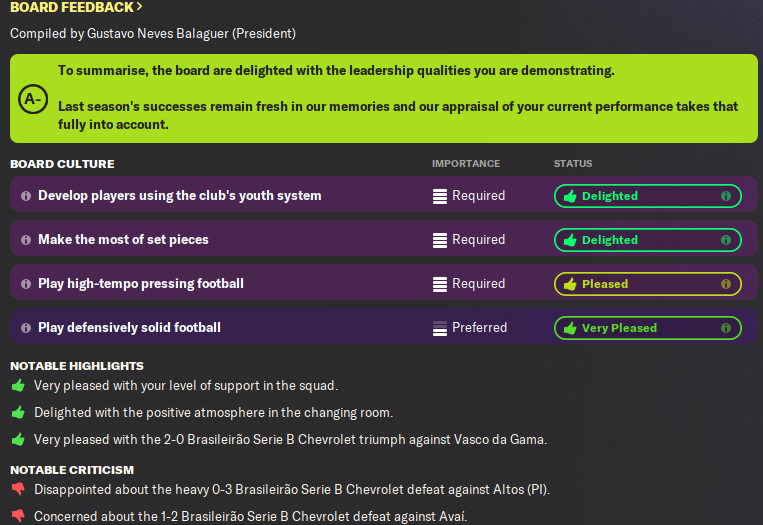
Task: Click info icon beside set pieces objective
Action: tap(26, 240)
